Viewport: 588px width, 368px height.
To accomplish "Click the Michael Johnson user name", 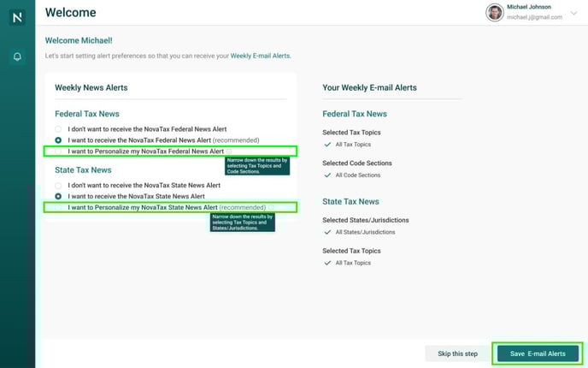I will tap(529, 7).
